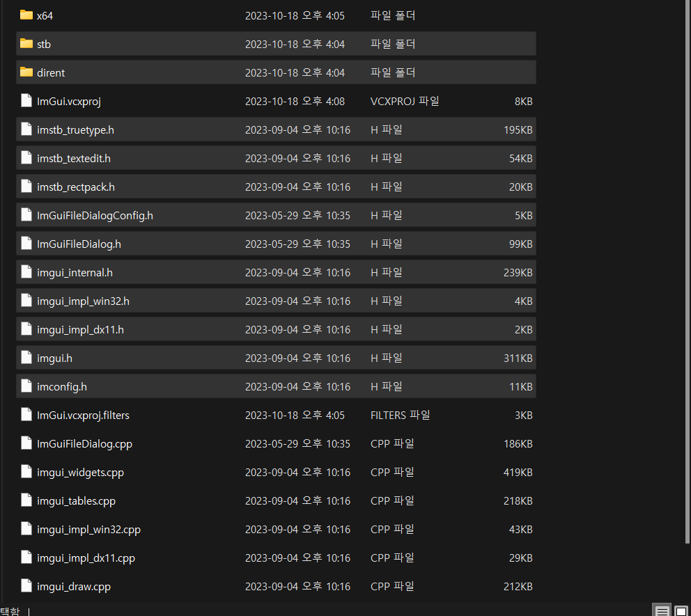
Task: Click the 212KB size of imgui_draw.cpp
Action: (518, 587)
